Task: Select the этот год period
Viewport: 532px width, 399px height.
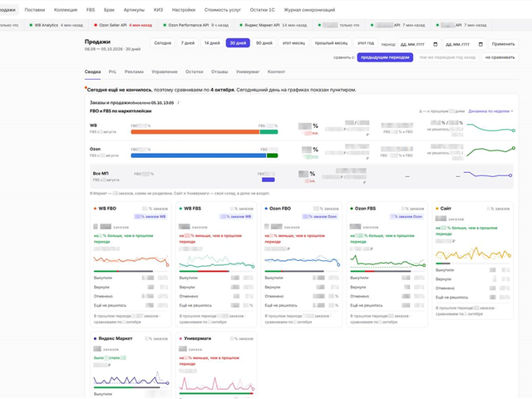Action: click(x=366, y=43)
